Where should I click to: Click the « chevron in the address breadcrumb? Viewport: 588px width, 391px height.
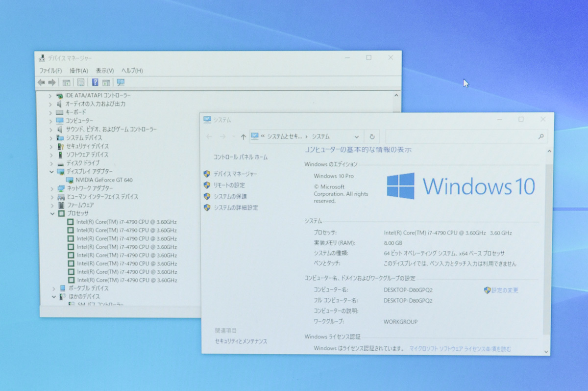coord(263,136)
